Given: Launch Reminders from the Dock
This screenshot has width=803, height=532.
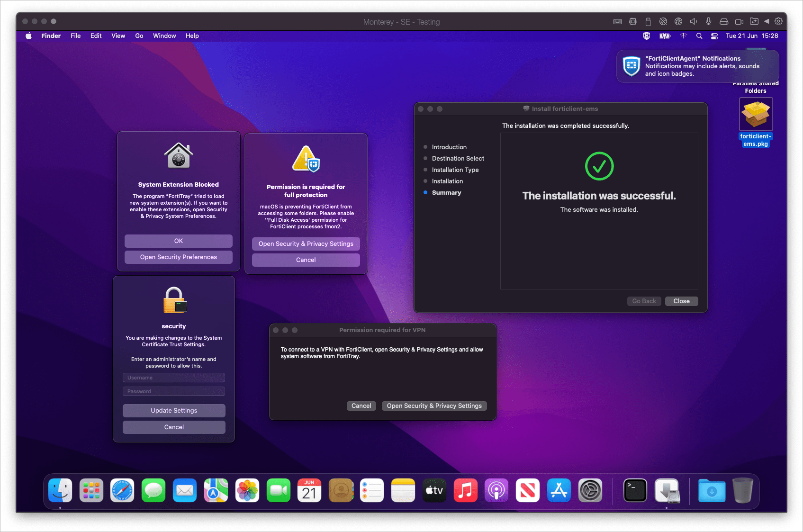Looking at the screenshot, I should [372, 490].
